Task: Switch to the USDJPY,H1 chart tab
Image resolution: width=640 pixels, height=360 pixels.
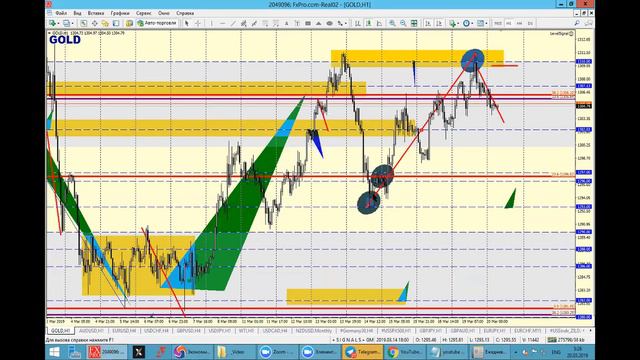Action: (220, 331)
